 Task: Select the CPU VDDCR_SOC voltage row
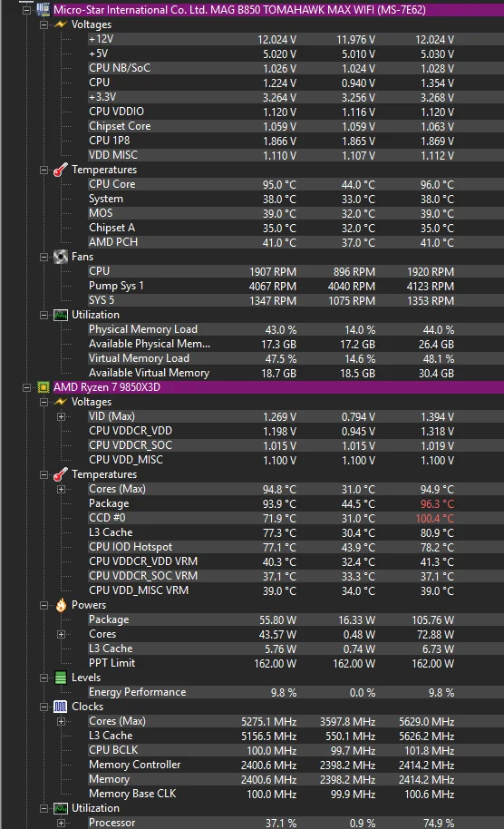tap(296, 445)
